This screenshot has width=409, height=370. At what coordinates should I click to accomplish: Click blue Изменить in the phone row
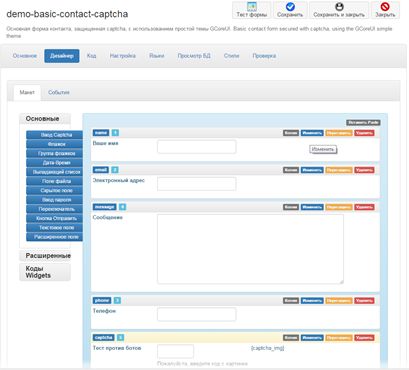pos(312,301)
